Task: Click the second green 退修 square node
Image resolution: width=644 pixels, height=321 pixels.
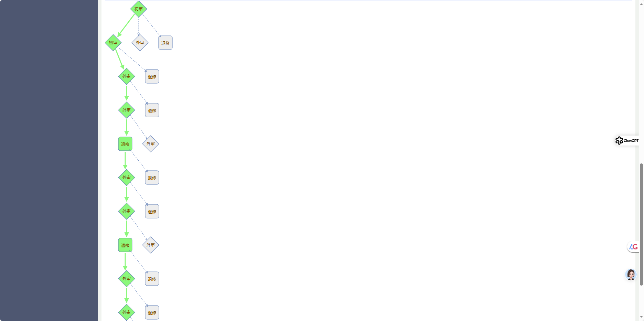Action: coord(125,245)
